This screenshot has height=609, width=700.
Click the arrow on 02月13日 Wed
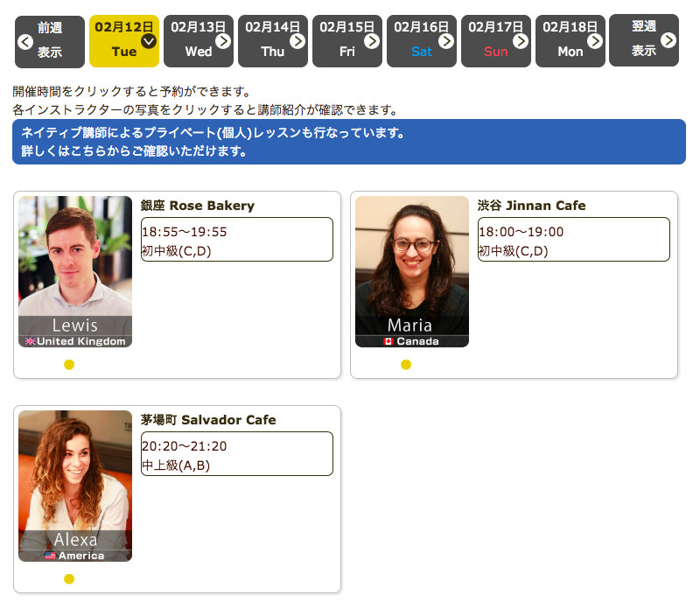222,40
